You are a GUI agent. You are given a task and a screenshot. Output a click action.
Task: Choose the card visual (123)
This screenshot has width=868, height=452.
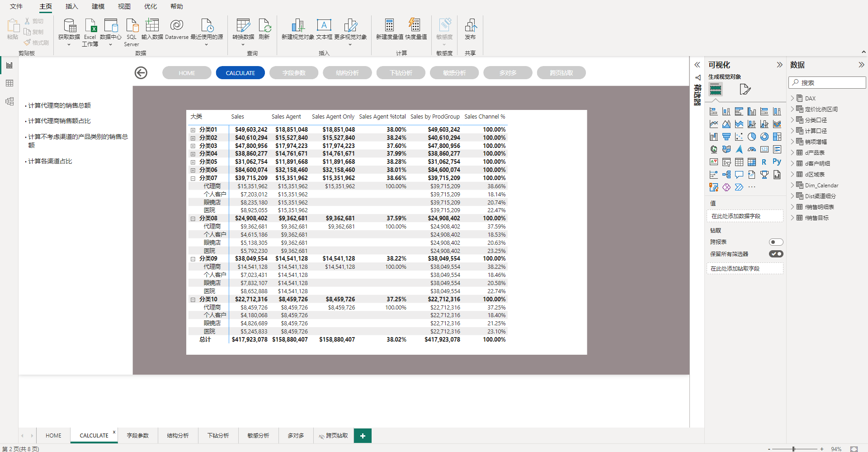coord(764,149)
